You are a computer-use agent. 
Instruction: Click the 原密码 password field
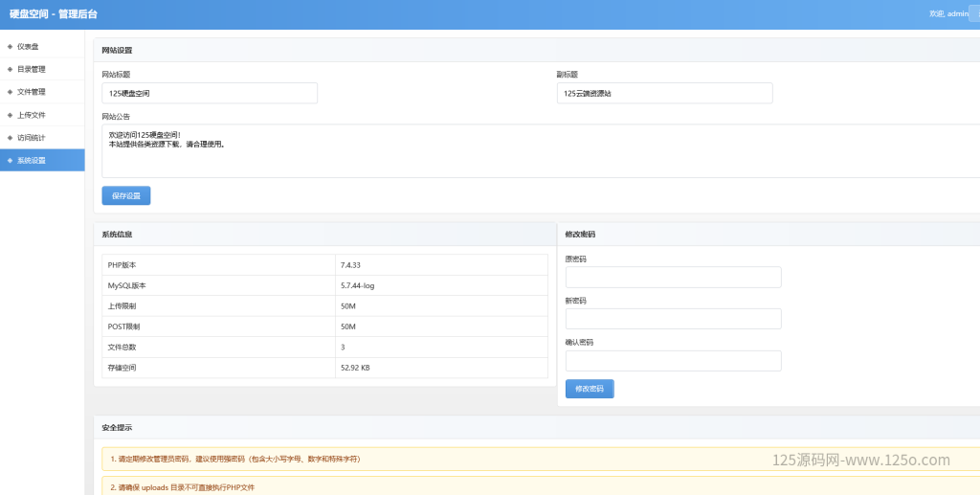pyautogui.click(x=673, y=278)
